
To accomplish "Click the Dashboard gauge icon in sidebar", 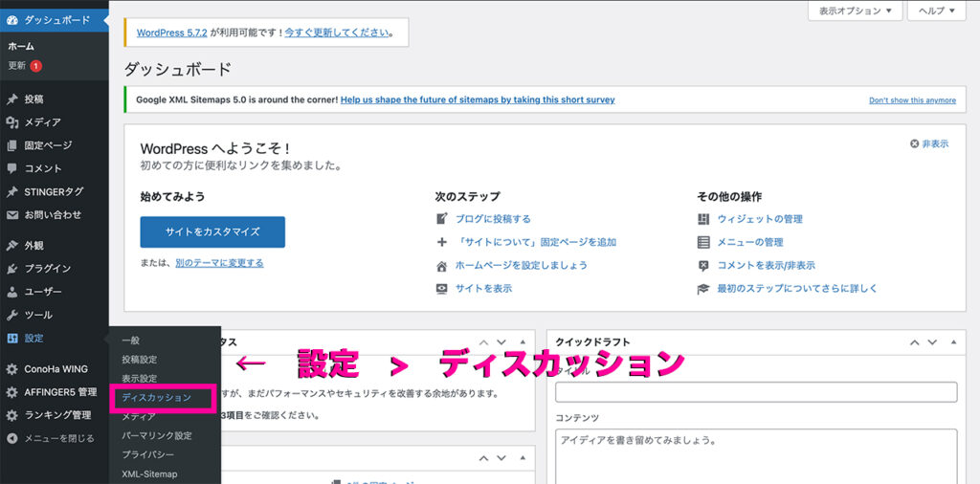I will pos(11,20).
